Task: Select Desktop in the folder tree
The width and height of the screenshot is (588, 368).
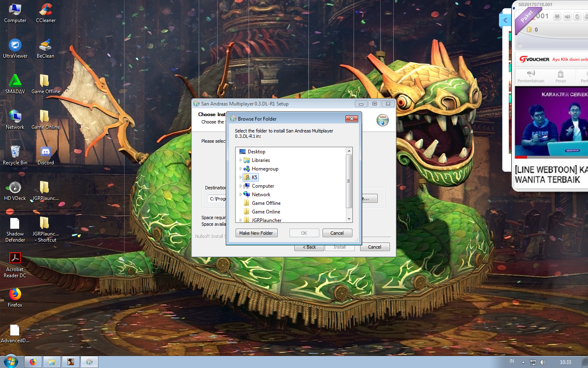Action: [252, 152]
